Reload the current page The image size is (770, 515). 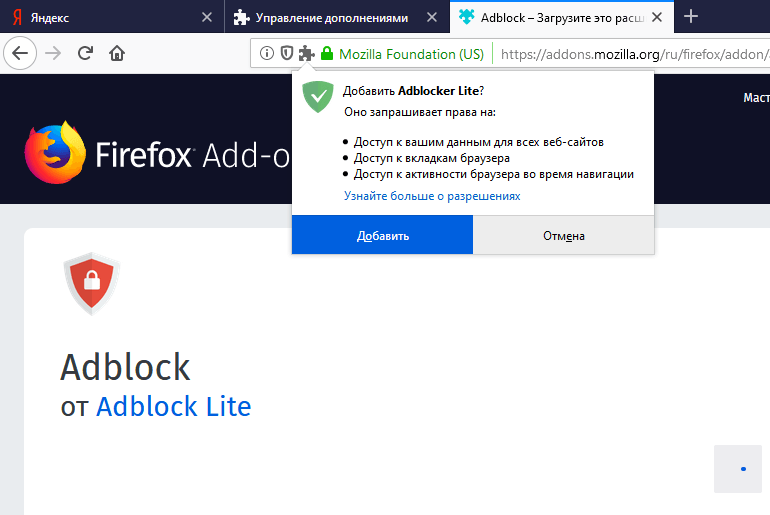(85, 53)
